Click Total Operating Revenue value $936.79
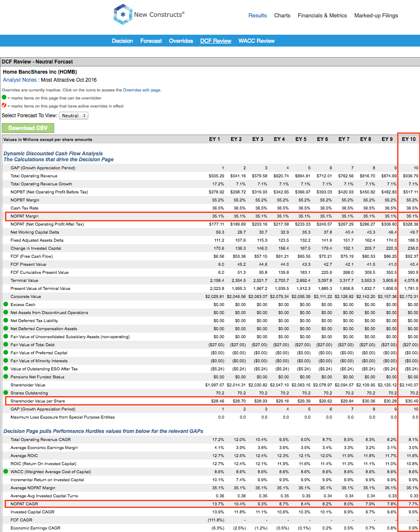The height and width of the screenshot is (532, 420). pos(411,176)
